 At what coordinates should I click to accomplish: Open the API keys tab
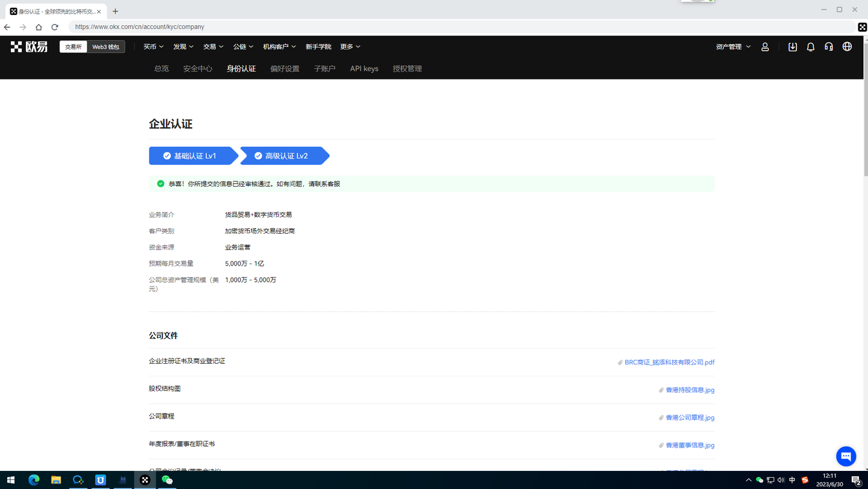[364, 69]
